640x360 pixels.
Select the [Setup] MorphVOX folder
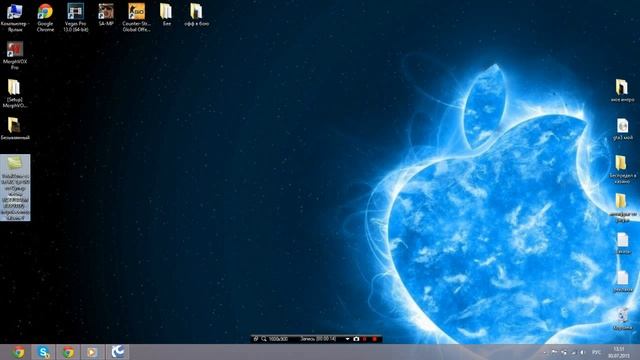pyautogui.click(x=15, y=93)
